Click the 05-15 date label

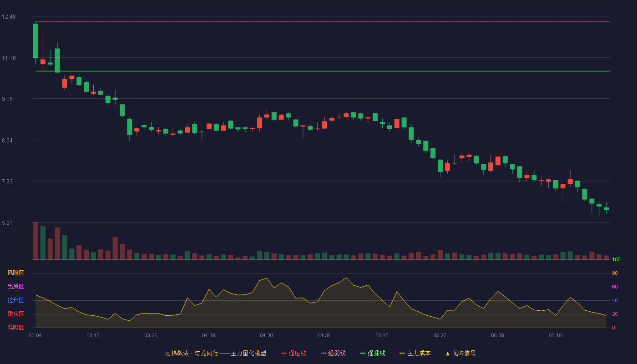click(382, 335)
